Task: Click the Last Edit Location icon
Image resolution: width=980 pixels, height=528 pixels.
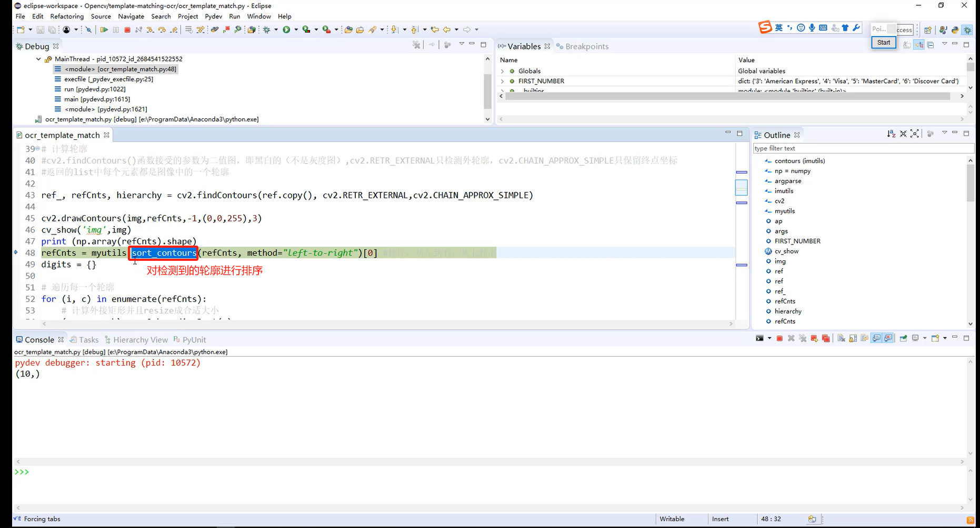Action: (435, 29)
